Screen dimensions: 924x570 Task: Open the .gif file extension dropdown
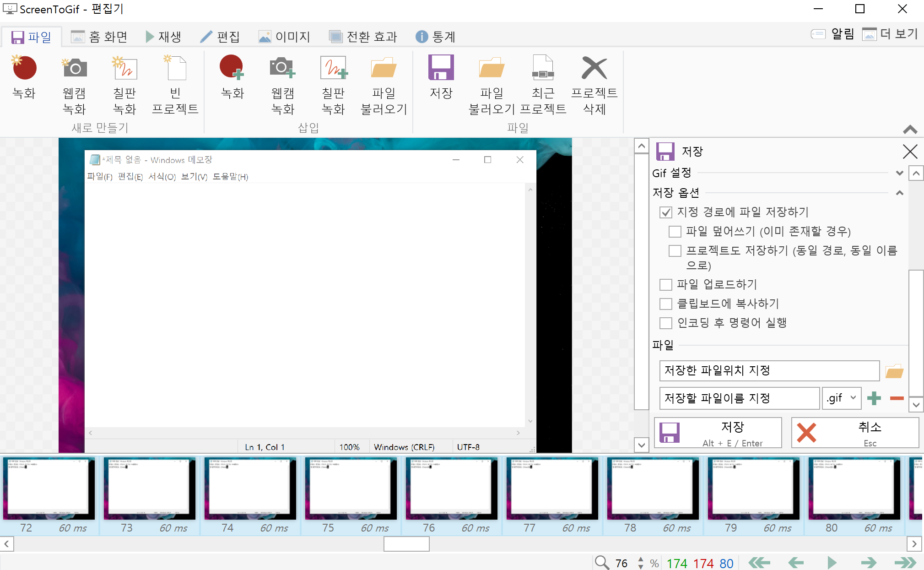(842, 398)
